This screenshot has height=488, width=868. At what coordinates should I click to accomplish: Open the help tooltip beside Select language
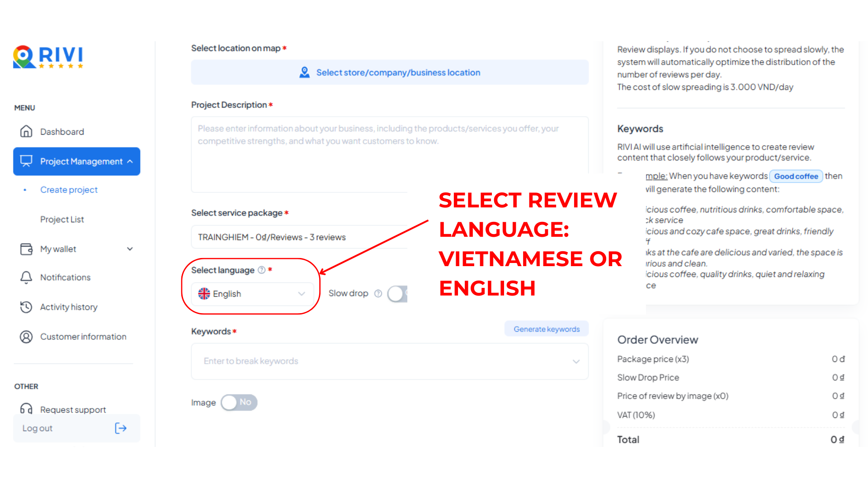261,270
